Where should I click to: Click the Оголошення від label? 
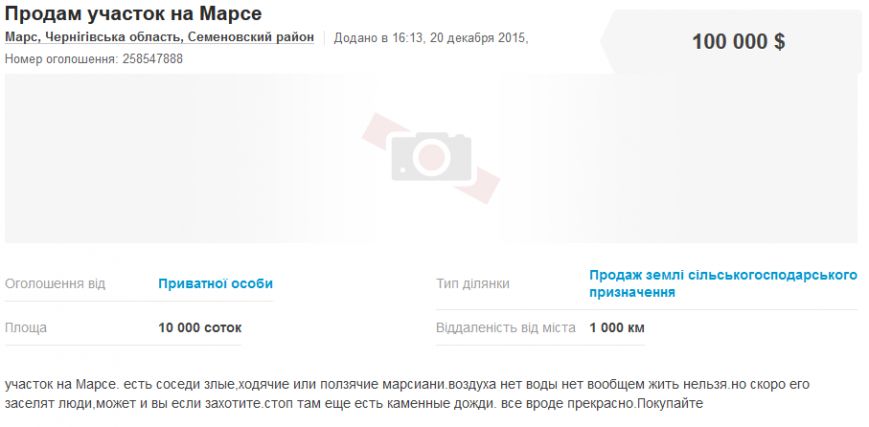[55, 284]
